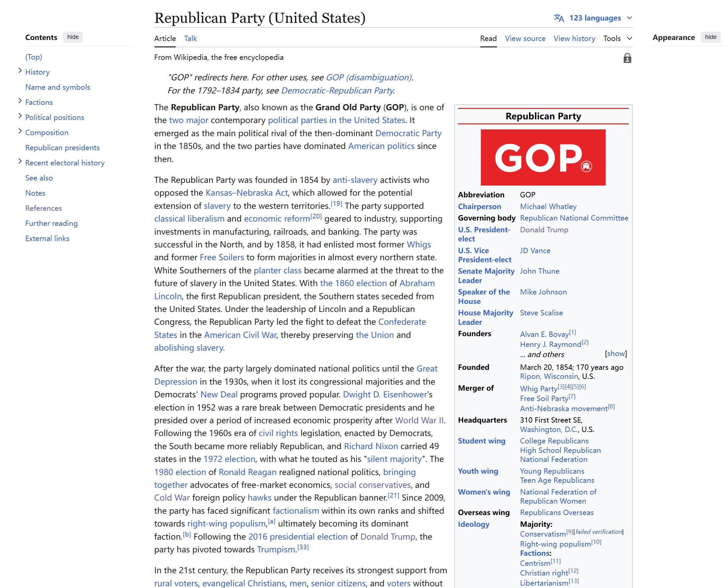Follow the Kansas–Nebraska Act link
Image resolution: width=725 pixels, height=588 pixels.
coord(246,193)
